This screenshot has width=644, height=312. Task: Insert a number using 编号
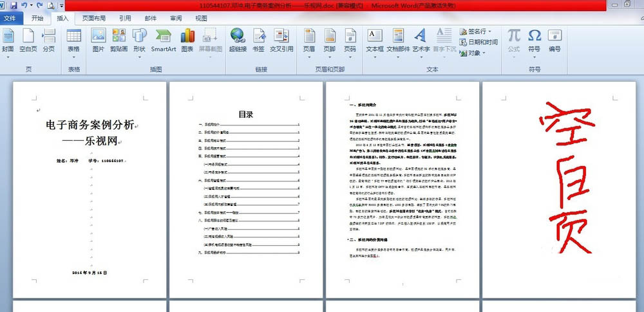(x=554, y=41)
